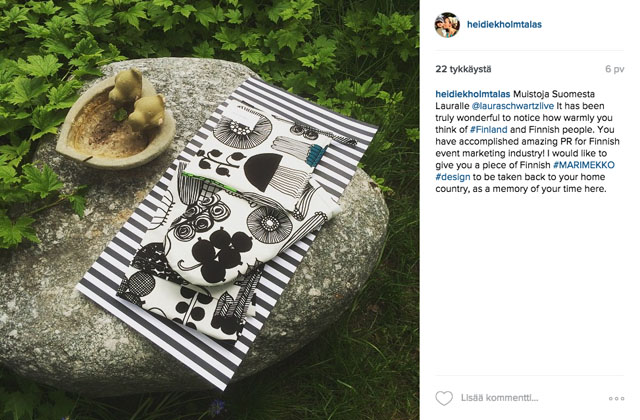
Task: Open the #MARIMEKKO hashtag
Action: pos(584,165)
